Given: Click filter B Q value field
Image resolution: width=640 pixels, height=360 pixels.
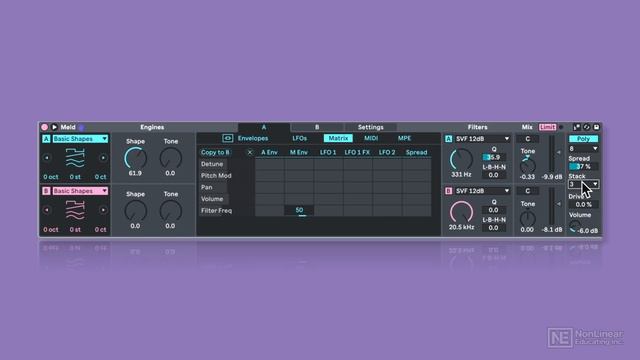Looking at the screenshot, I should (493, 210).
